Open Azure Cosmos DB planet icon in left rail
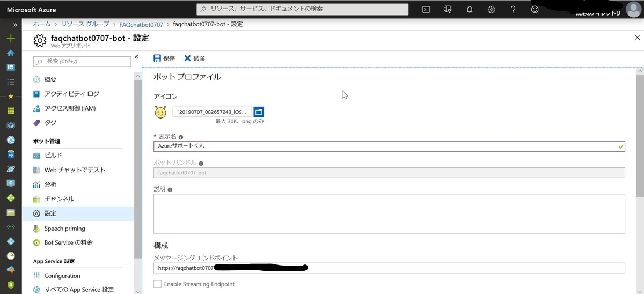Image resolution: width=644 pixels, height=294 pixels. [x=11, y=168]
